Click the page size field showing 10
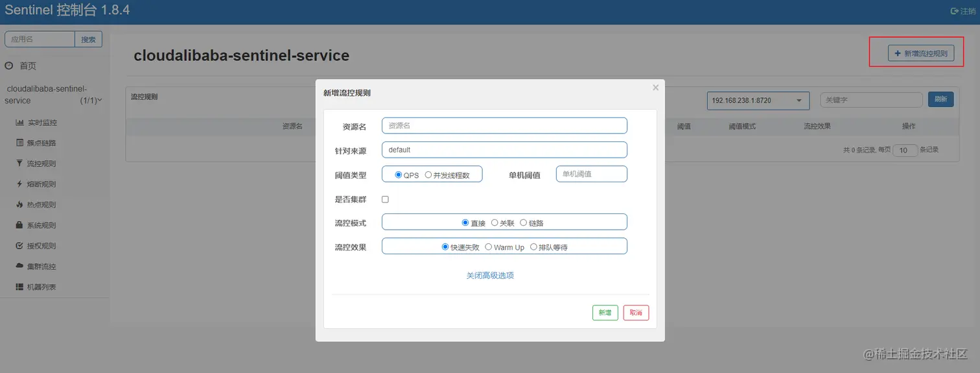The width and height of the screenshot is (980, 373). (905, 150)
